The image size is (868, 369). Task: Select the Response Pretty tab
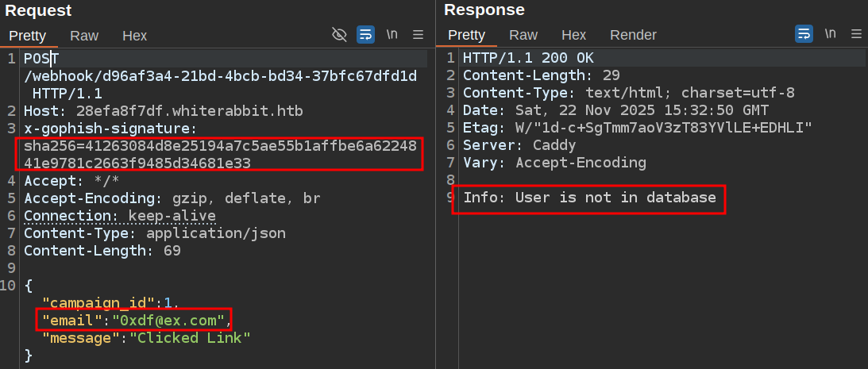[466, 35]
